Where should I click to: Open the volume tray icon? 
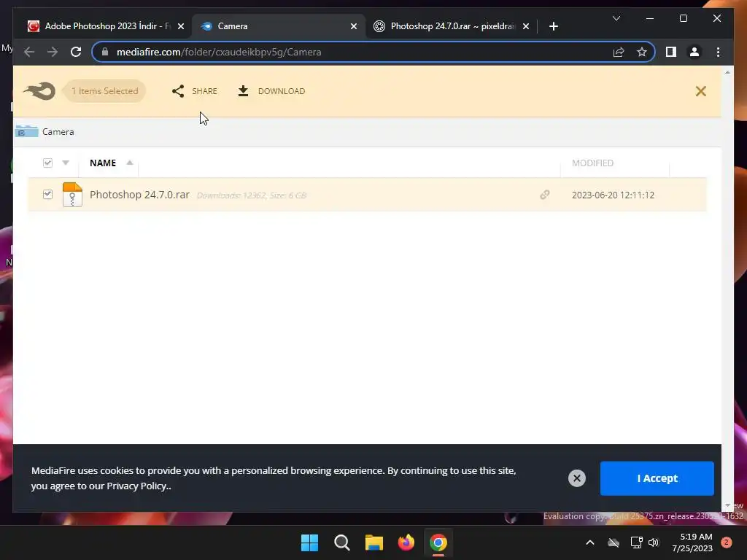click(654, 542)
